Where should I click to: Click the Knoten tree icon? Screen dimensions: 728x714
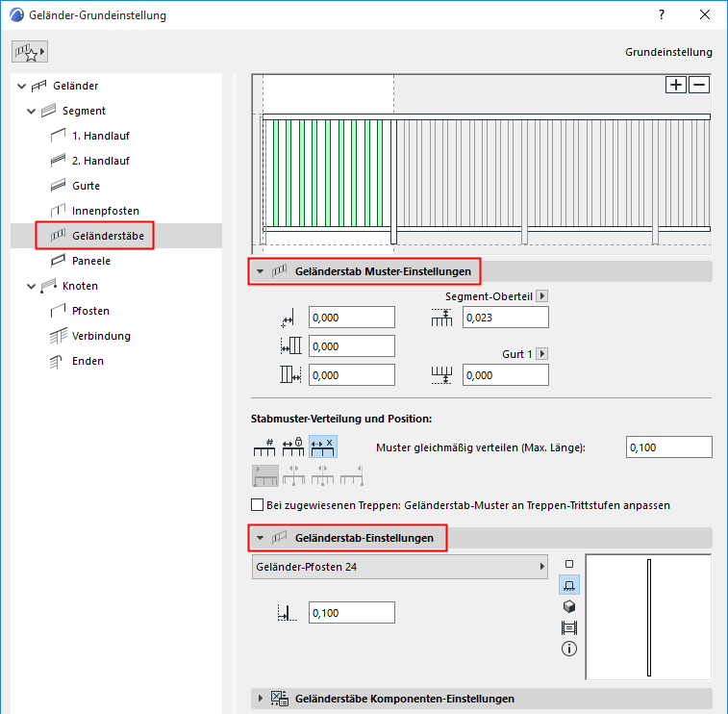click(x=48, y=286)
